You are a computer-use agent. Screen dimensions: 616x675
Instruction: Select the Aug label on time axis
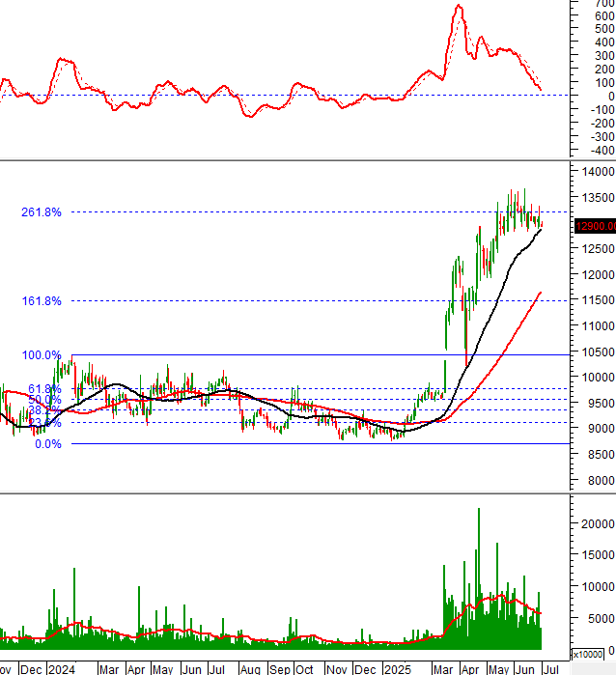pyautogui.click(x=250, y=670)
